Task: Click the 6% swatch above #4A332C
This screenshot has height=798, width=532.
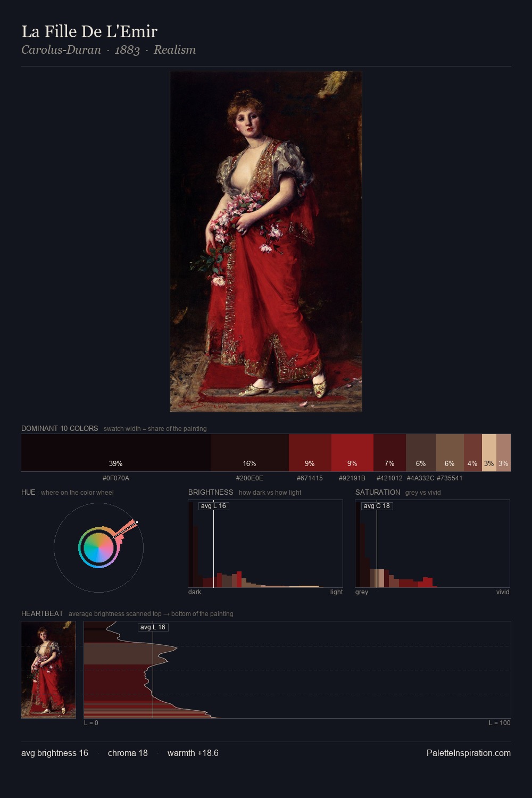Action: coord(421,453)
